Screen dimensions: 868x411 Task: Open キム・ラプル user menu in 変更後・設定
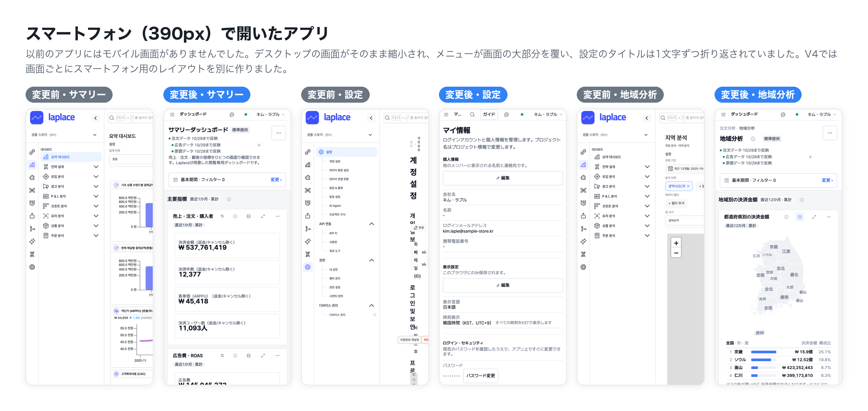548,114
